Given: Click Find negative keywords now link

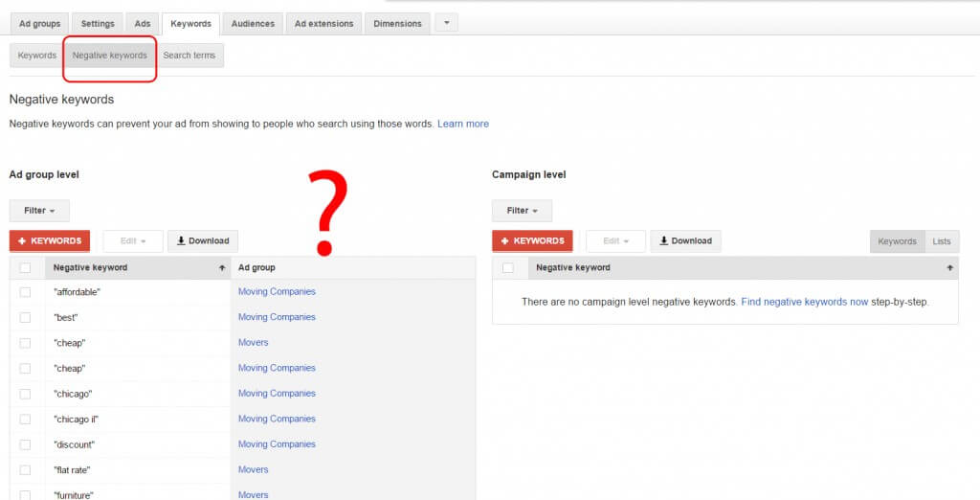Looking at the screenshot, I should tap(804, 302).
